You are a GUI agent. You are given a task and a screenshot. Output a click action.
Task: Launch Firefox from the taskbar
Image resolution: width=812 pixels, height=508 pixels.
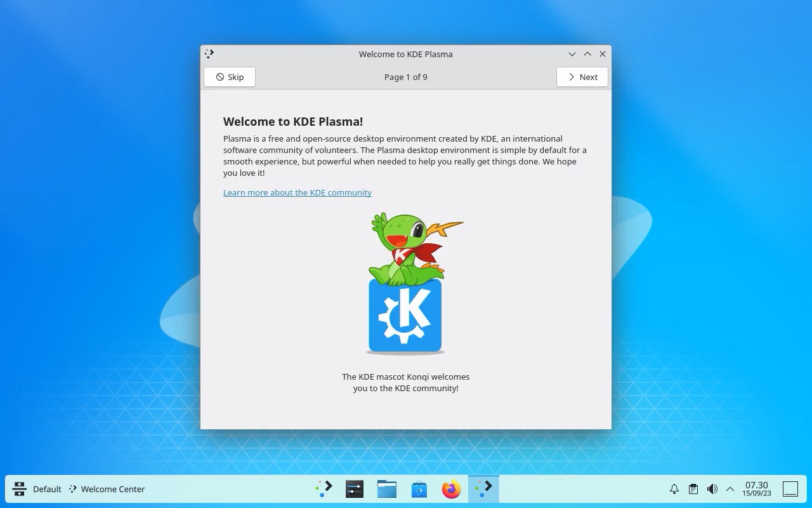(x=450, y=489)
